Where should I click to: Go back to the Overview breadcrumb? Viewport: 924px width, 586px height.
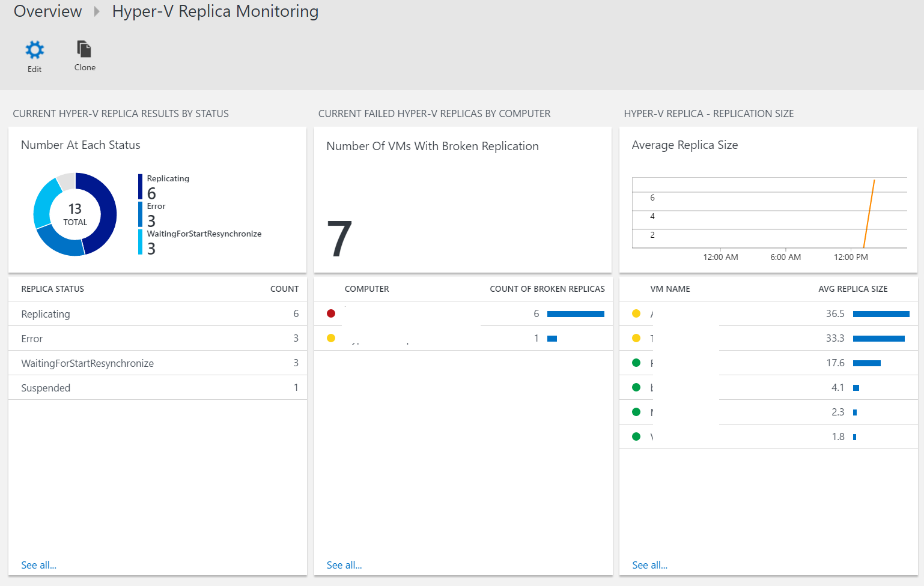(47, 11)
